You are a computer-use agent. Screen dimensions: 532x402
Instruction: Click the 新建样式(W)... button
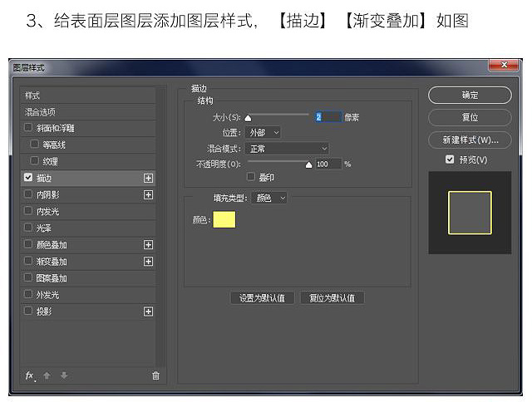[x=470, y=140]
